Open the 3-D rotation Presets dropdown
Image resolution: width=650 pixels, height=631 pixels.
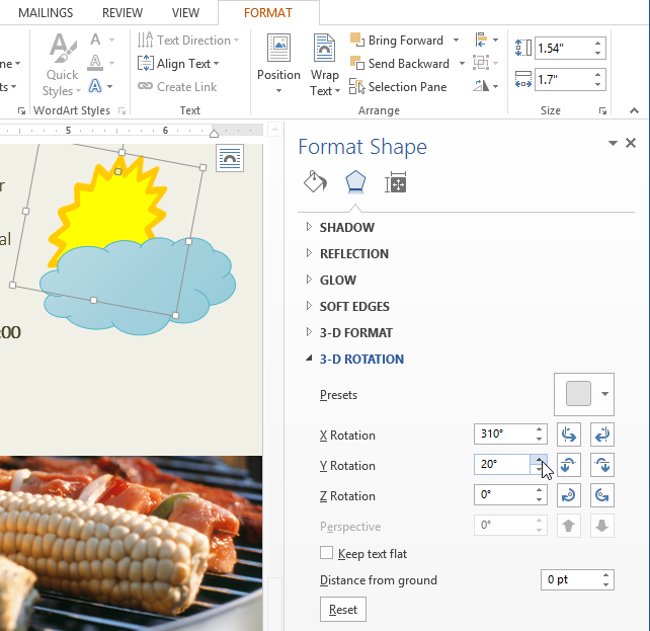click(x=584, y=394)
